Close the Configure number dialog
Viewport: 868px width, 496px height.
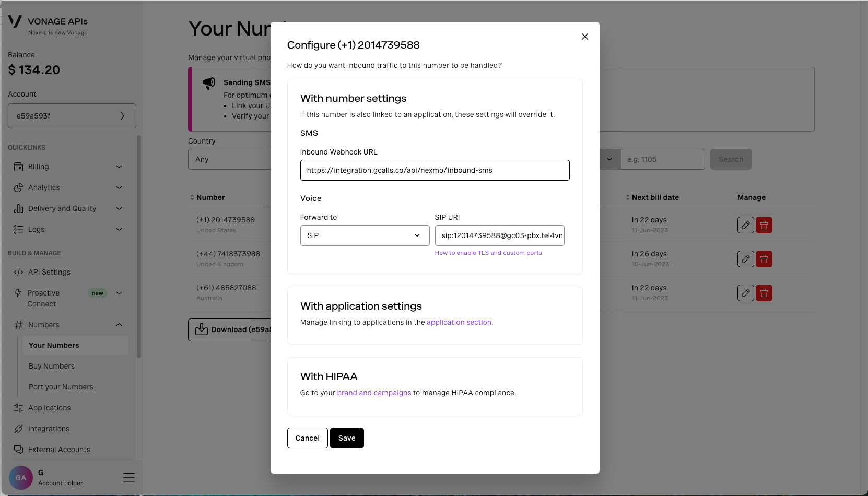click(x=584, y=37)
